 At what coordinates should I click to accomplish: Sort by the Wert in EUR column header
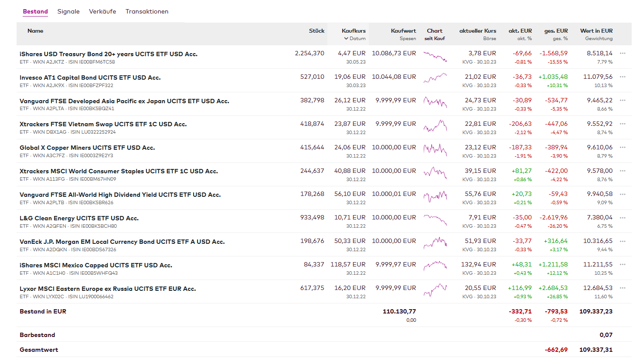click(x=596, y=31)
